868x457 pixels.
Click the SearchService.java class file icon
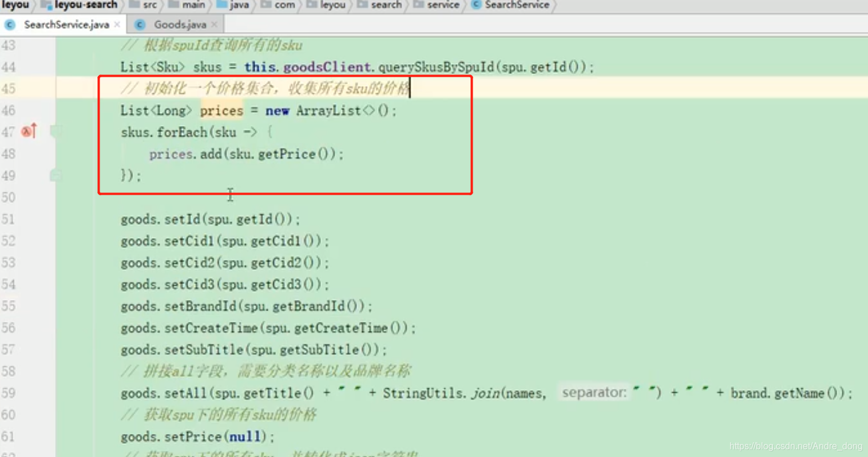tap(10, 25)
